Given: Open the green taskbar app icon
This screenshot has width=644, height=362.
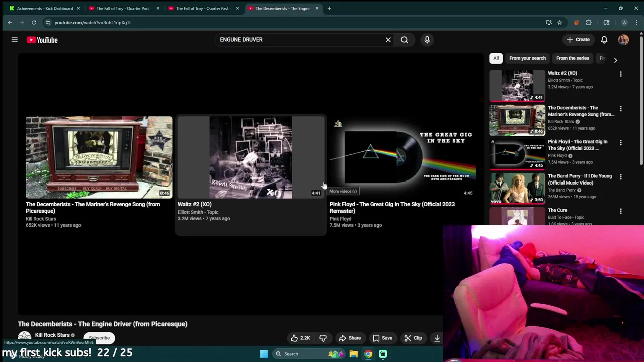Looking at the screenshot, I should 383,354.
